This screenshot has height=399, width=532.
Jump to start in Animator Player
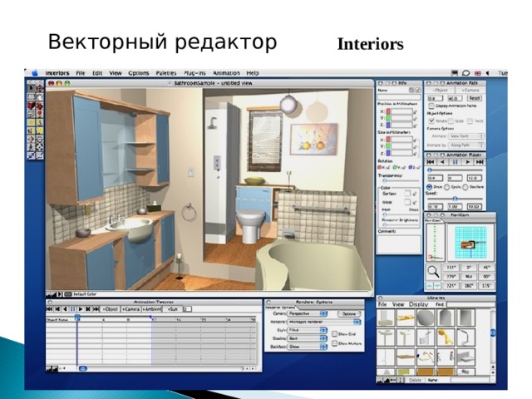(x=431, y=162)
